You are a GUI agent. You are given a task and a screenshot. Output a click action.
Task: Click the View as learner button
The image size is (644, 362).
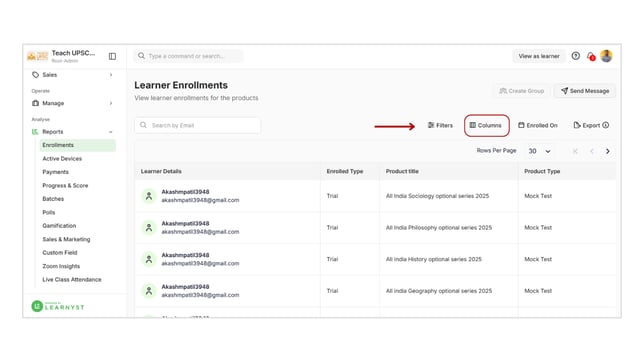tap(539, 56)
